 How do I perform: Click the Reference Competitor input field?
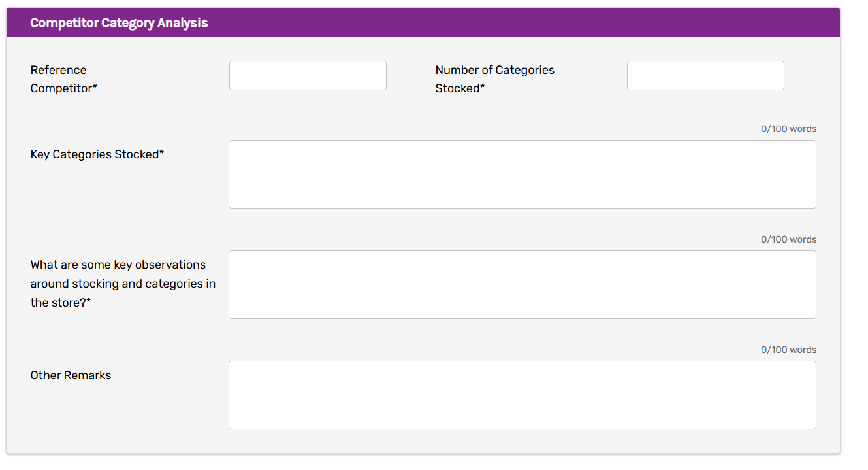pos(308,76)
